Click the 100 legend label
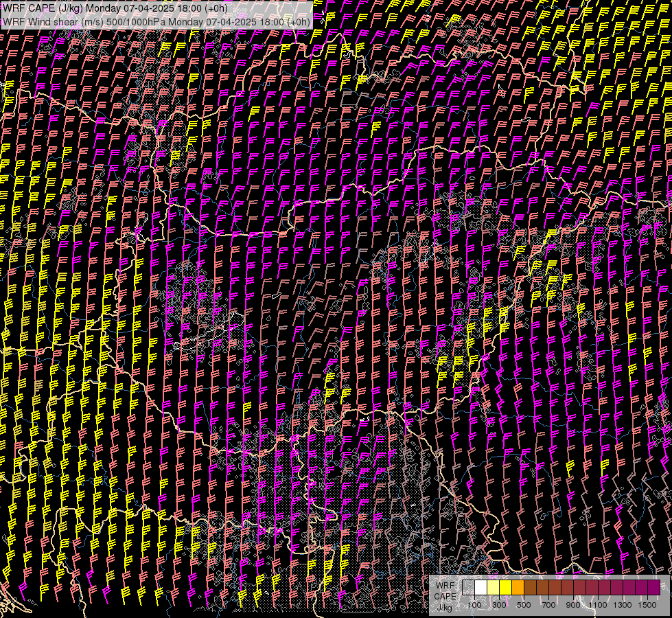Screen dimensions: 672x618 pos(474,605)
